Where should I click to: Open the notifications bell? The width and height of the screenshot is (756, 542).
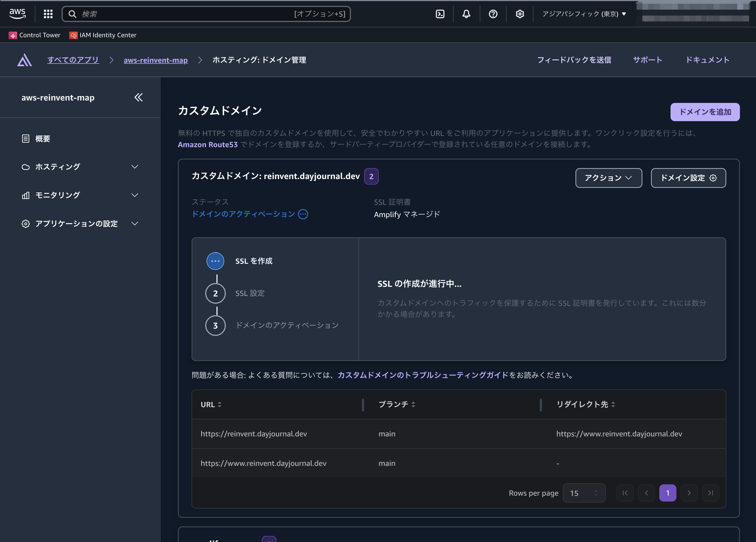[x=466, y=14]
